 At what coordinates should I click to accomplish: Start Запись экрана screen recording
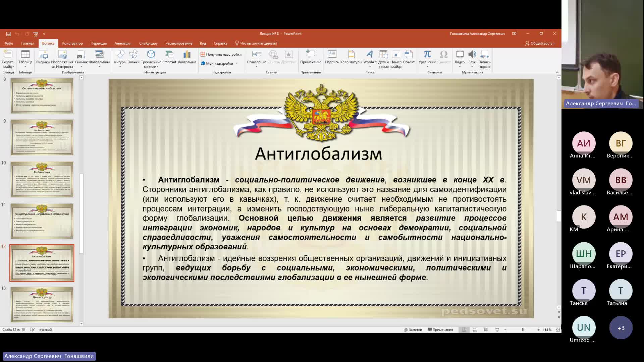[x=485, y=59]
